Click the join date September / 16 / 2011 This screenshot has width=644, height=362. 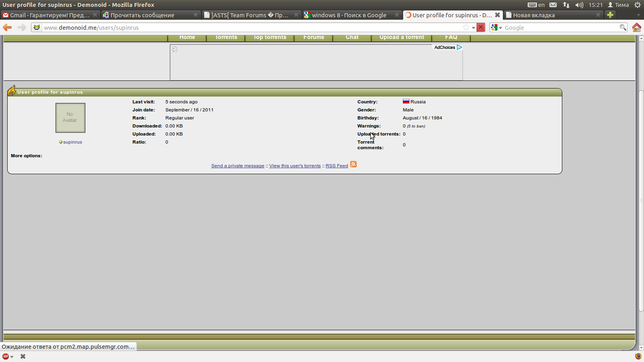(190, 110)
